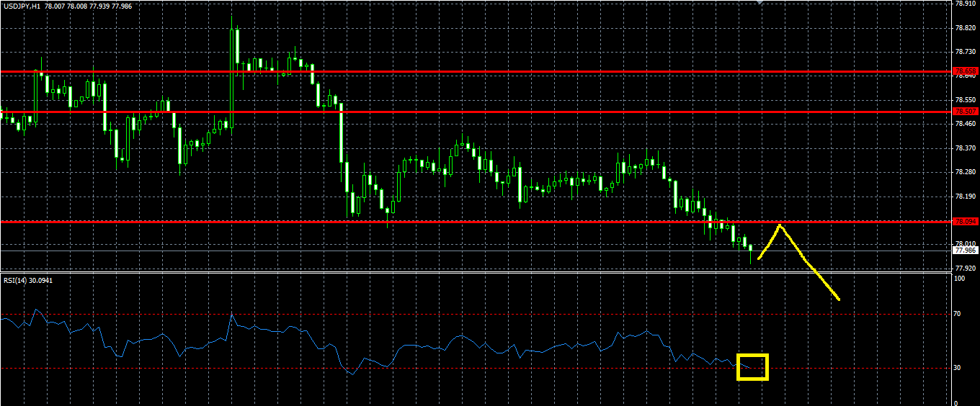The height and width of the screenshot is (406, 980).
Task: Click the 100 label on RSI scale
Action: (958, 278)
